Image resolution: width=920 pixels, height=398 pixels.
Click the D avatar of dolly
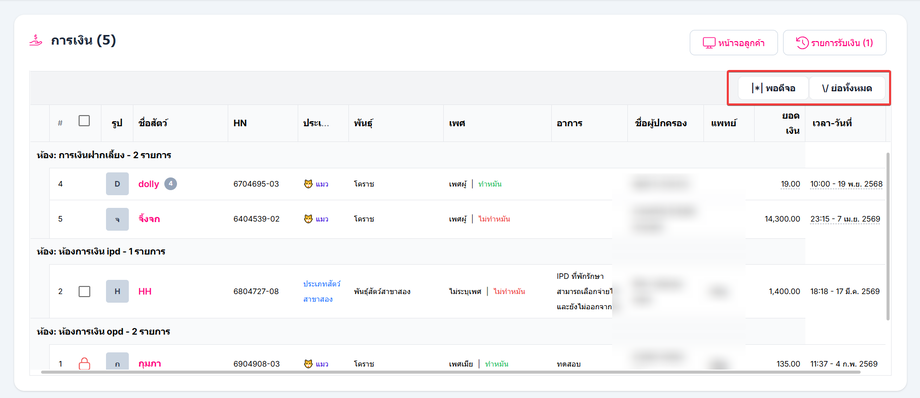click(x=117, y=184)
